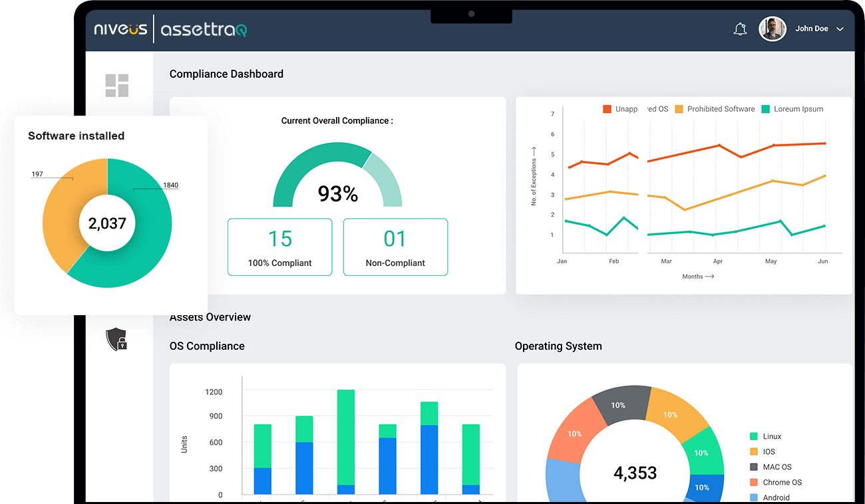
Task: Select the security shield icon in the sidebar
Action: click(x=116, y=338)
